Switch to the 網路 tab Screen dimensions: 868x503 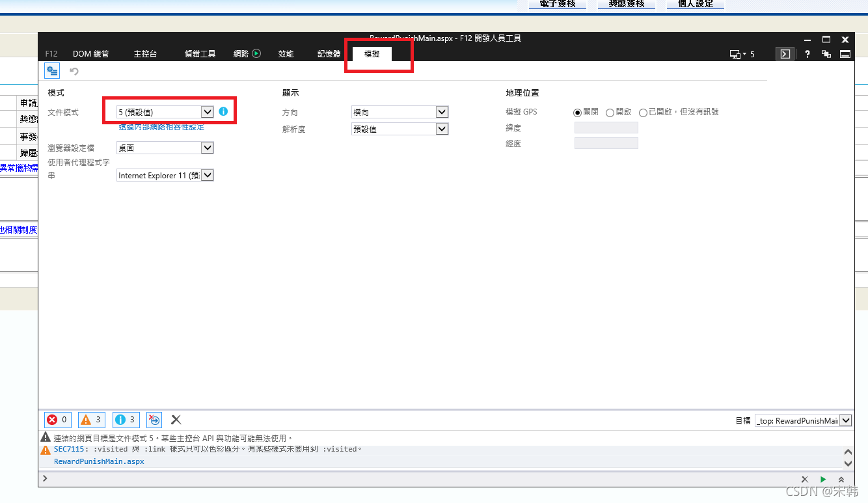(x=241, y=54)
